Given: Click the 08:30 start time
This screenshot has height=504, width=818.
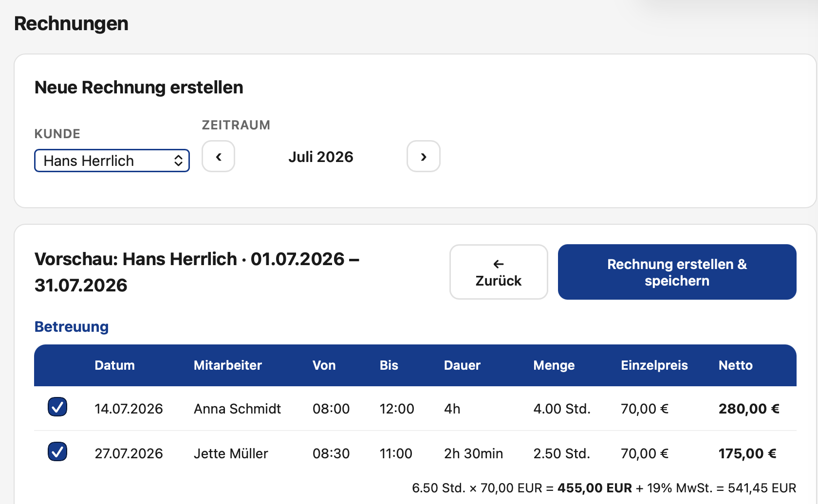Looking at the screenshot, I should [331, 453].
